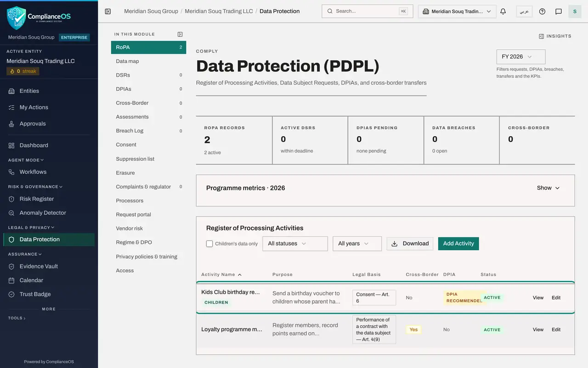588x368 pixels.
Task: Download the processing activities register
Action: [x=410, y=244]
